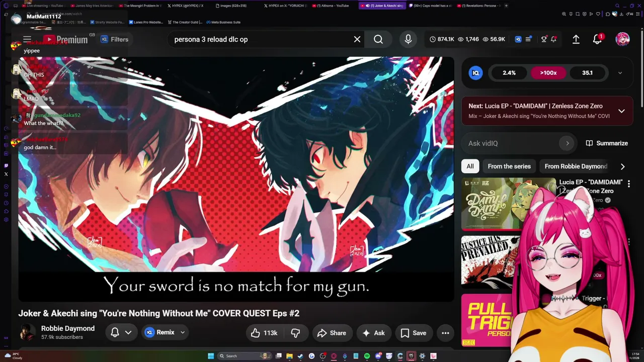Start voice search with microphone

[408, 39]
